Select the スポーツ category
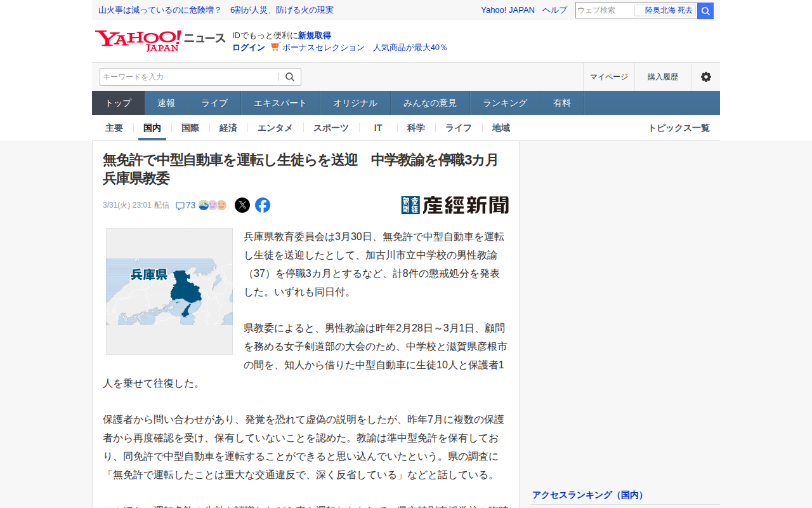Viewport: 812px width, 508px height. (x=331, y=128)
